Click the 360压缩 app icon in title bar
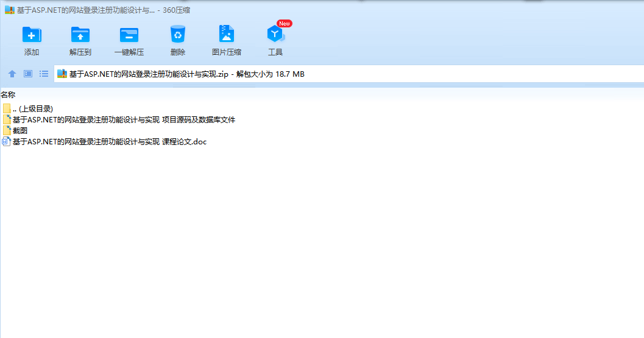Image resolution: width=644 pixels, height=338 pixels. 10,10
